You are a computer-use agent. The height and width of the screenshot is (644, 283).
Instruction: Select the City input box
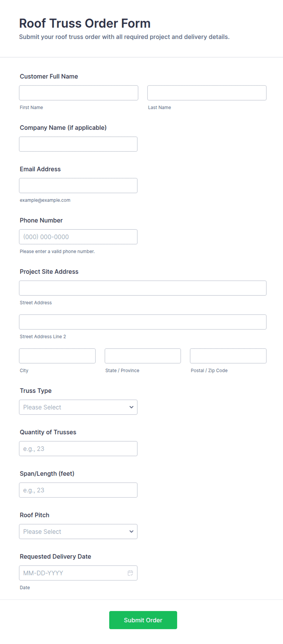57,356
